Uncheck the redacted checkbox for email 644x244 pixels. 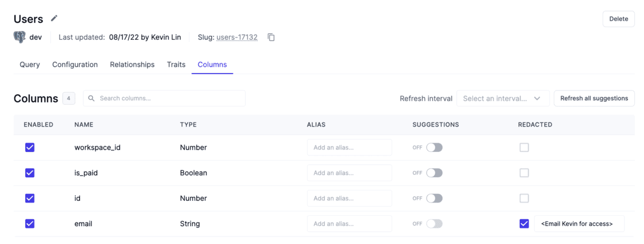[524, 223]
